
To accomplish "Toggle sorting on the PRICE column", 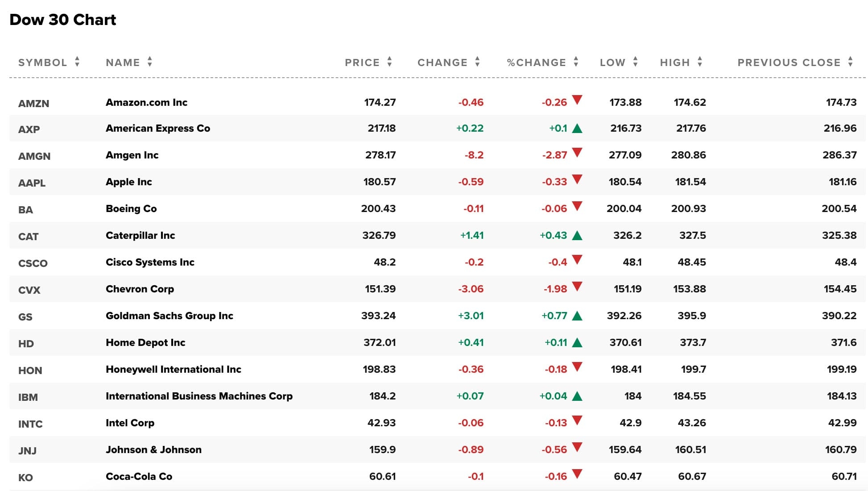I will point(389,62).
